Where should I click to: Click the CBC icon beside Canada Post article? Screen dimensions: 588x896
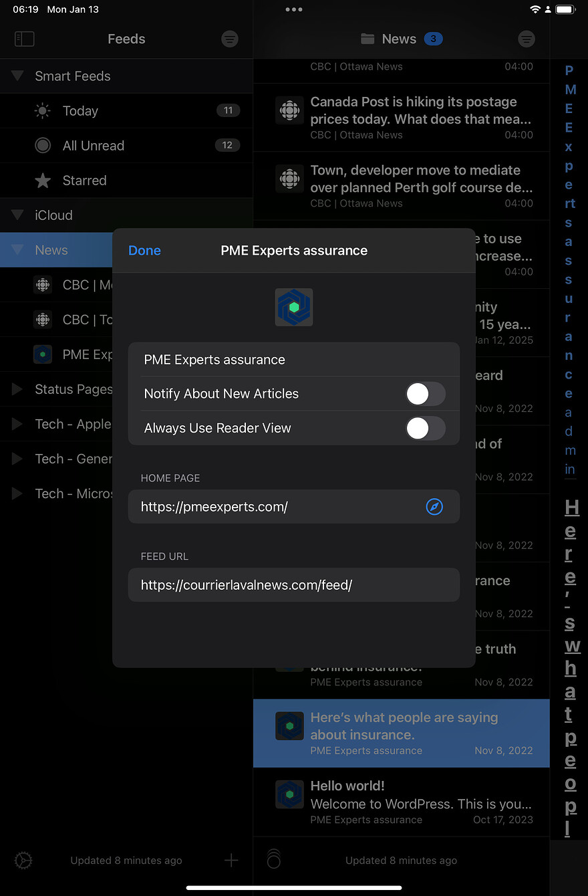click(x=289, y=110)
